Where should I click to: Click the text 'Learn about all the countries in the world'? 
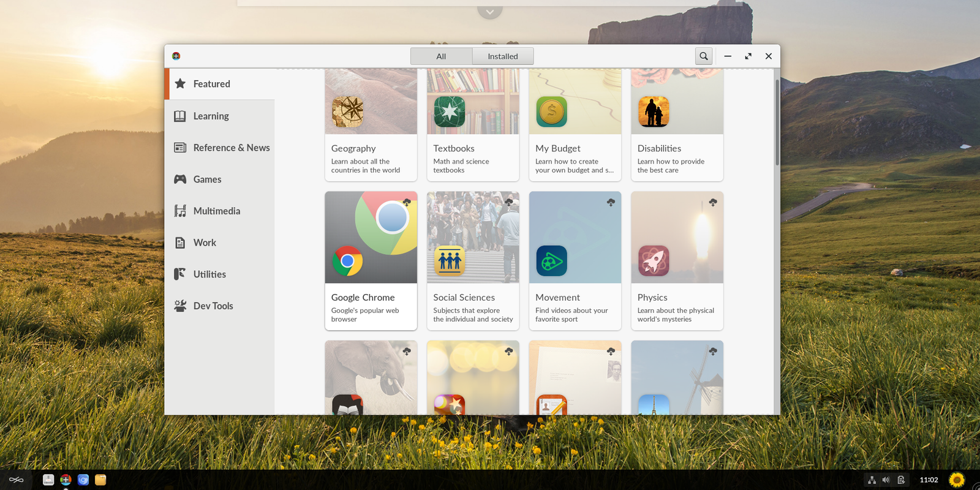coord(366,166)
